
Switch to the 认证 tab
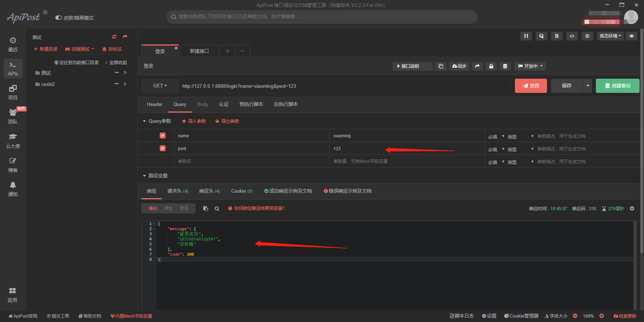click(224, 105)
